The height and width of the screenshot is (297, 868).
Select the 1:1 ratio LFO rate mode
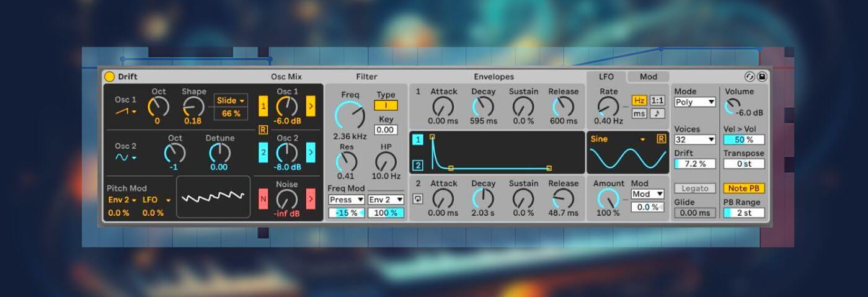[657, 100]
